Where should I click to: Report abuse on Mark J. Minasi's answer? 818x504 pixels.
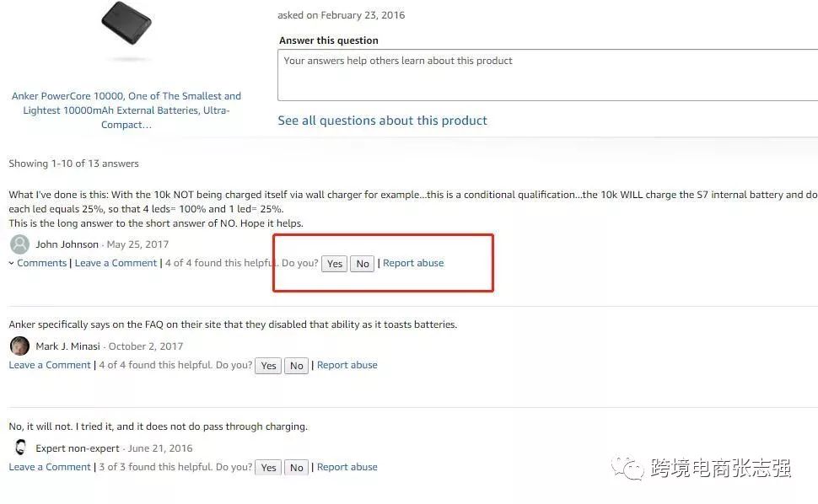[347, 365]
